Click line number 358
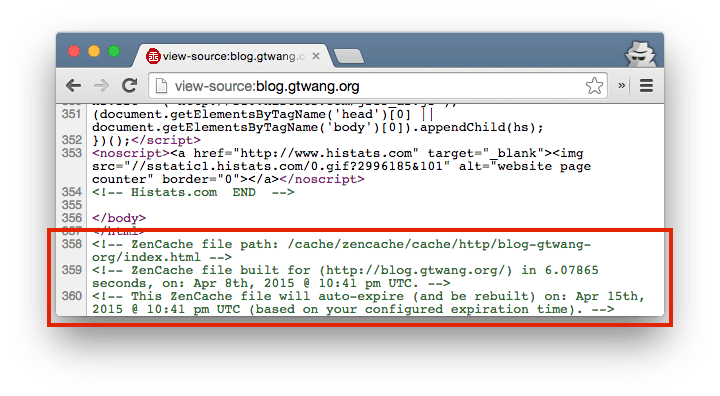The image size is (720, 396). 72,243
